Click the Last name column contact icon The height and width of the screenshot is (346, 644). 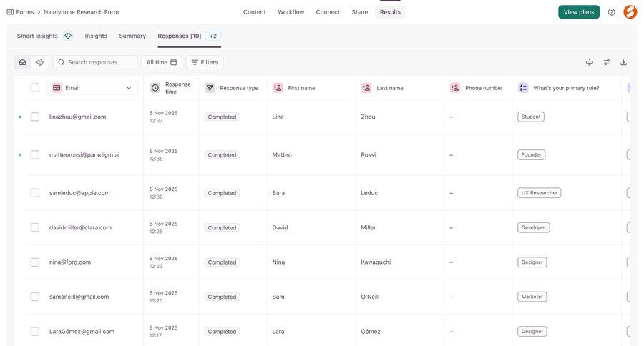(366, 88)
